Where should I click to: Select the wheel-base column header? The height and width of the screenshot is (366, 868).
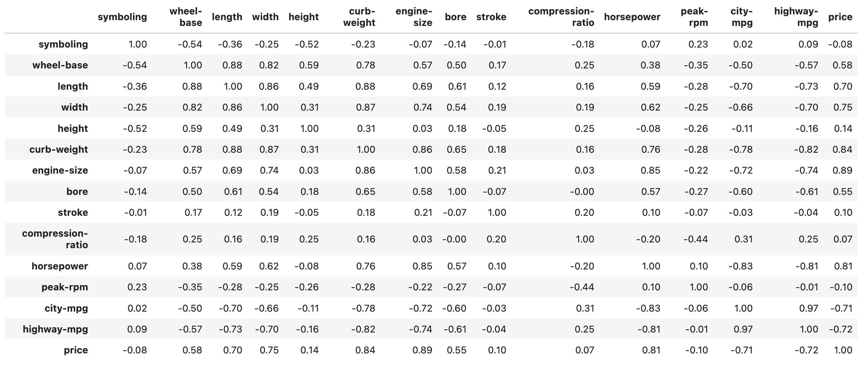pyautogui.click(x=186, y=17)
